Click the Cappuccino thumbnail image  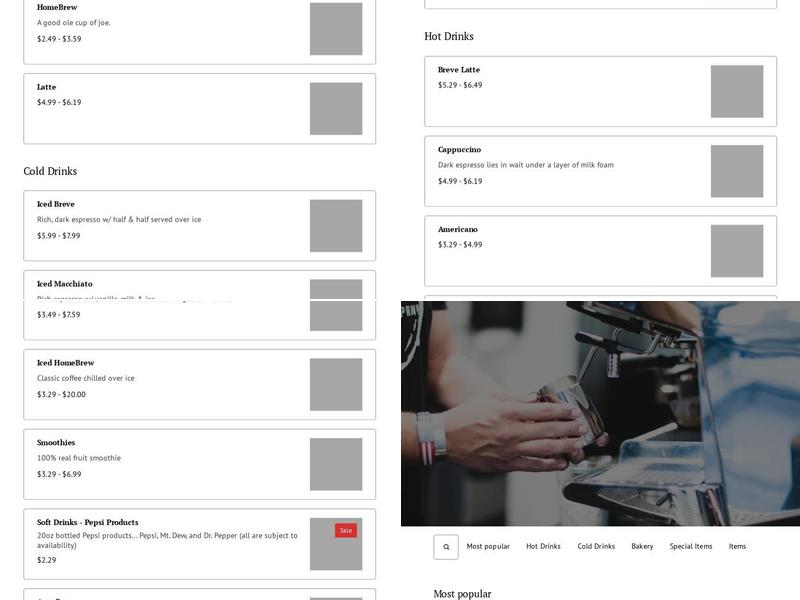point(737,171)
